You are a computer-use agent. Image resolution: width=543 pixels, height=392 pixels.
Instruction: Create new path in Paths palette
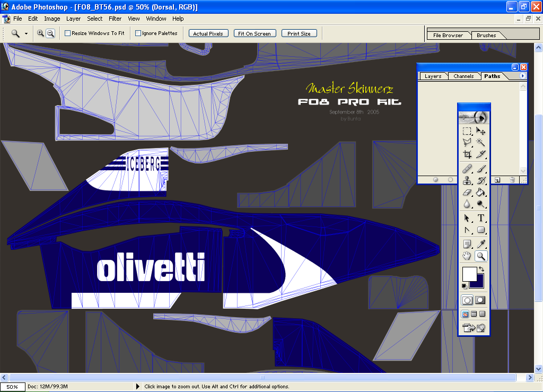coord(497,180)
